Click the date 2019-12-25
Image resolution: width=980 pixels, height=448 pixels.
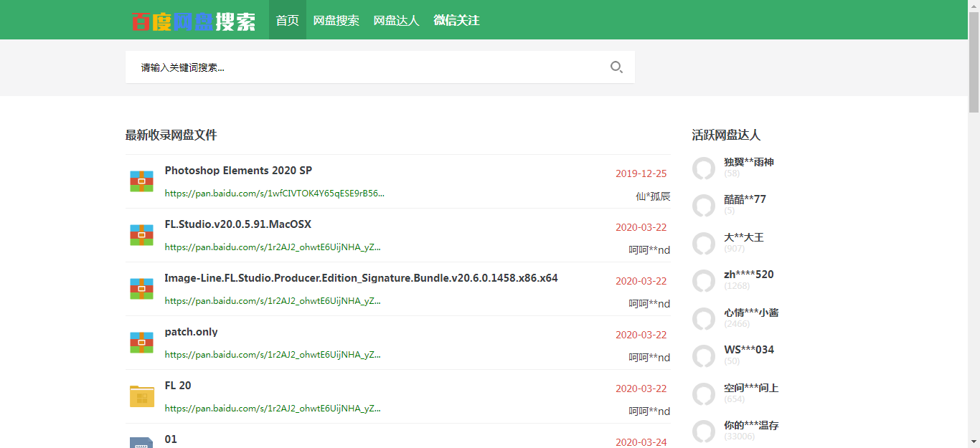[641, 173]
